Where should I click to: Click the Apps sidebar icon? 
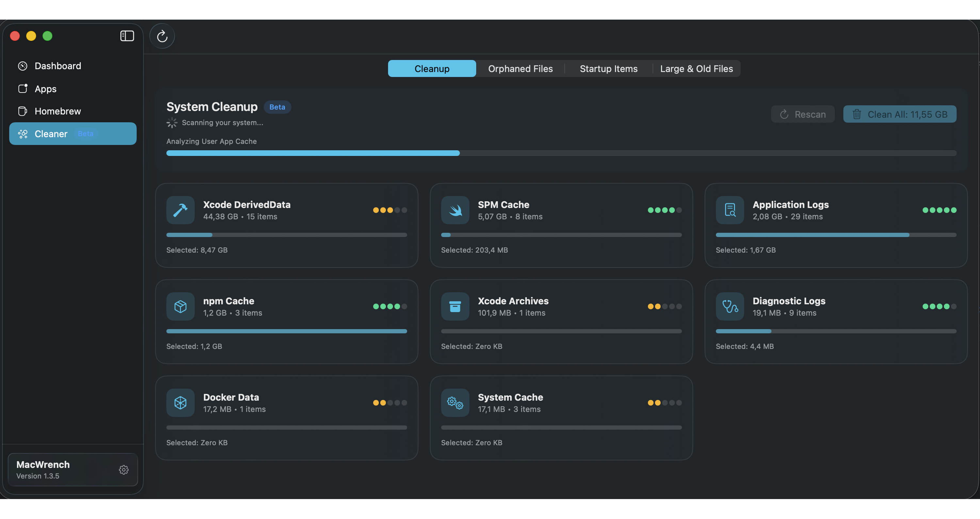pyautogui.click(x=23, y=89)
